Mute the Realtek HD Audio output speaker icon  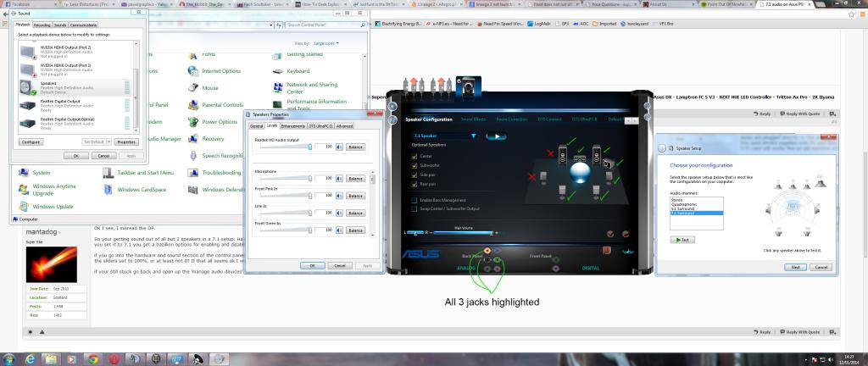point(339,147)
